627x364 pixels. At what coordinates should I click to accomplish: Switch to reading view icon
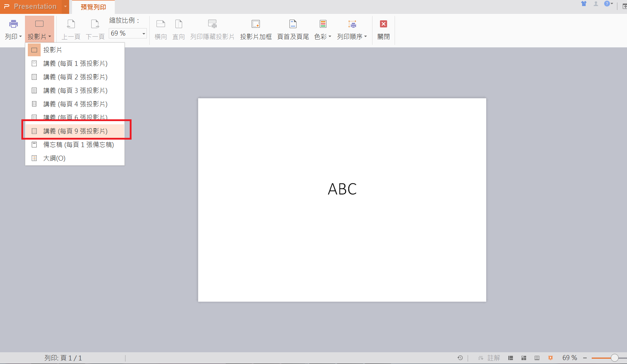[x=537, y=358]
